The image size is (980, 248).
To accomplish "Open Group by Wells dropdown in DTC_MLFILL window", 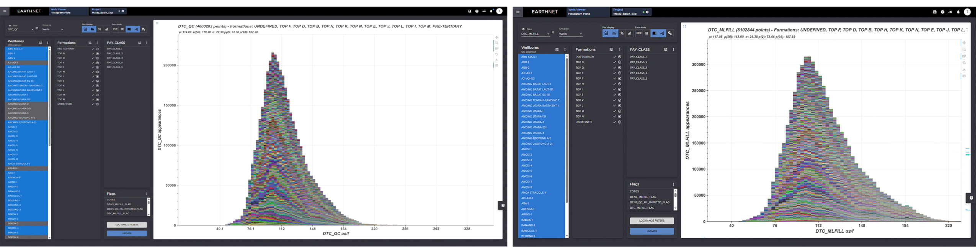I will pos(570,34).
